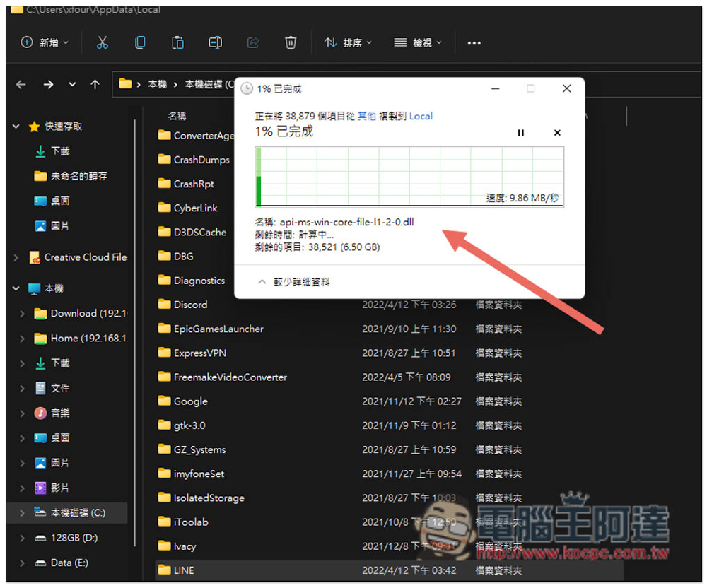Screen dimensions: 707x588
Task: Select the LINE folder
Action: pos(389,570)
